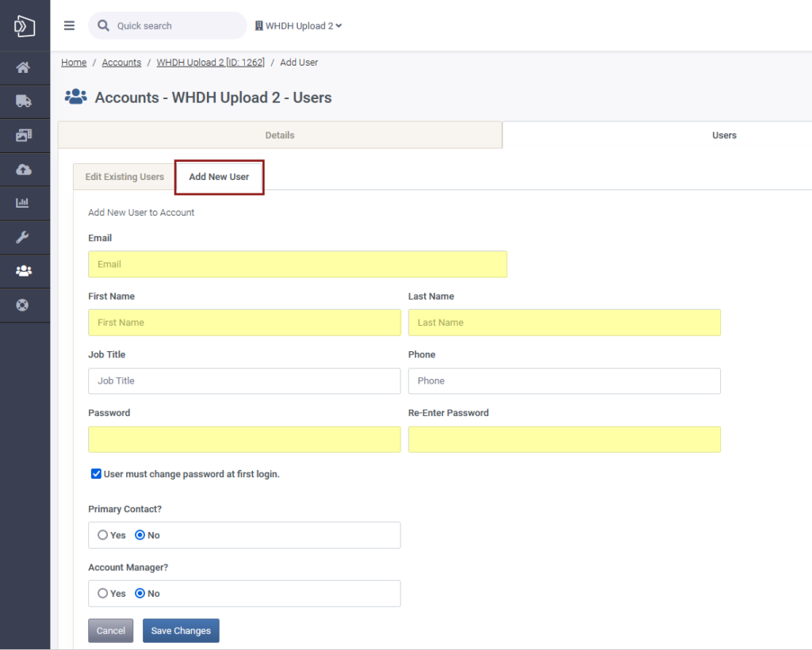Click the Add User breadcrumb text
812x650 pixels.
299,62
